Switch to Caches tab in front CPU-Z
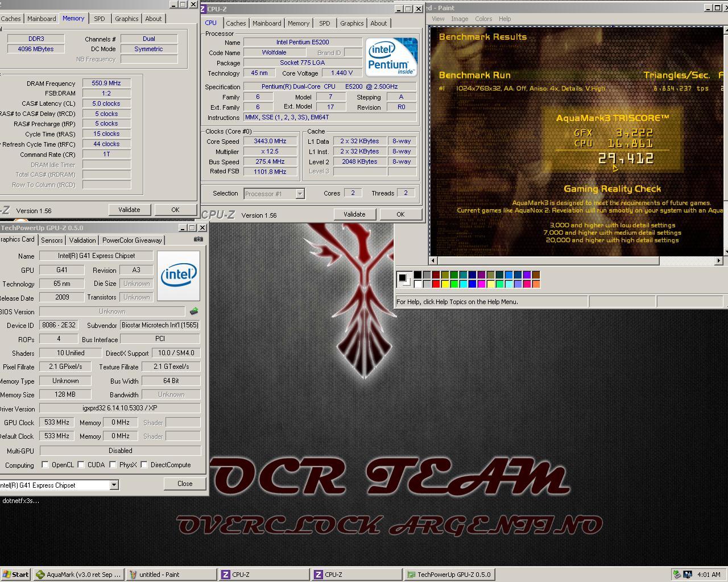The width and height of the screenshot is (728, 582). pyautogui.click(x=235, y=23)
